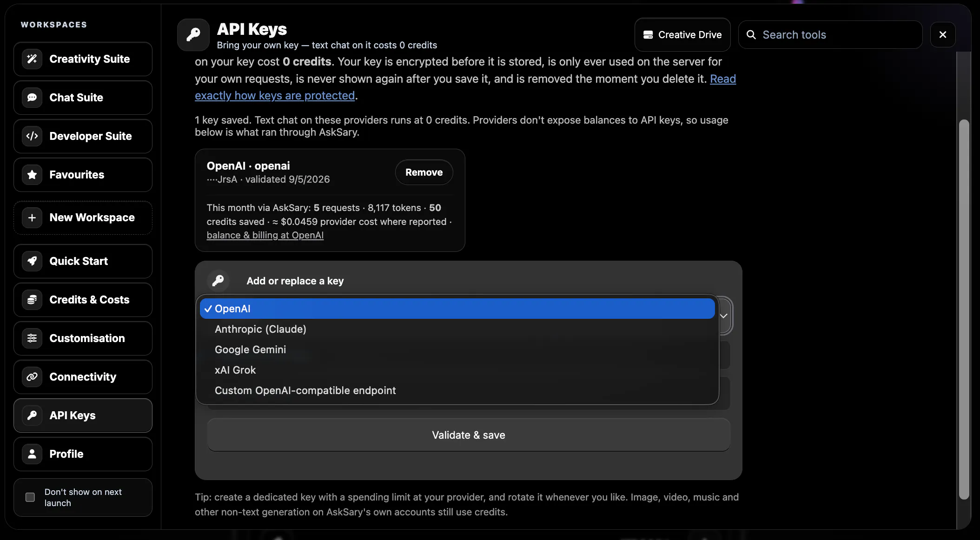Click the large key icon beside API Keys title

pyautogui.click(x=193, y=35)
